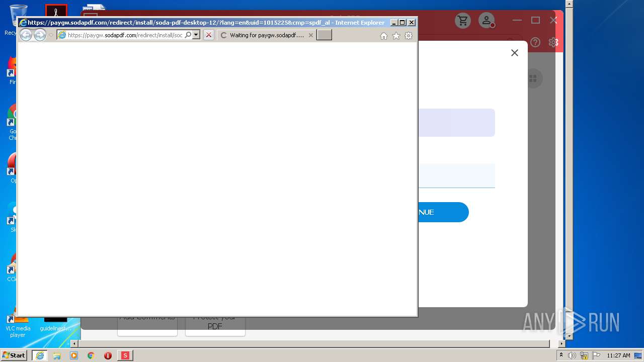Open Favorites star in Internet Explorer
This screenshot has height=362, width=644.
(396, 36)
